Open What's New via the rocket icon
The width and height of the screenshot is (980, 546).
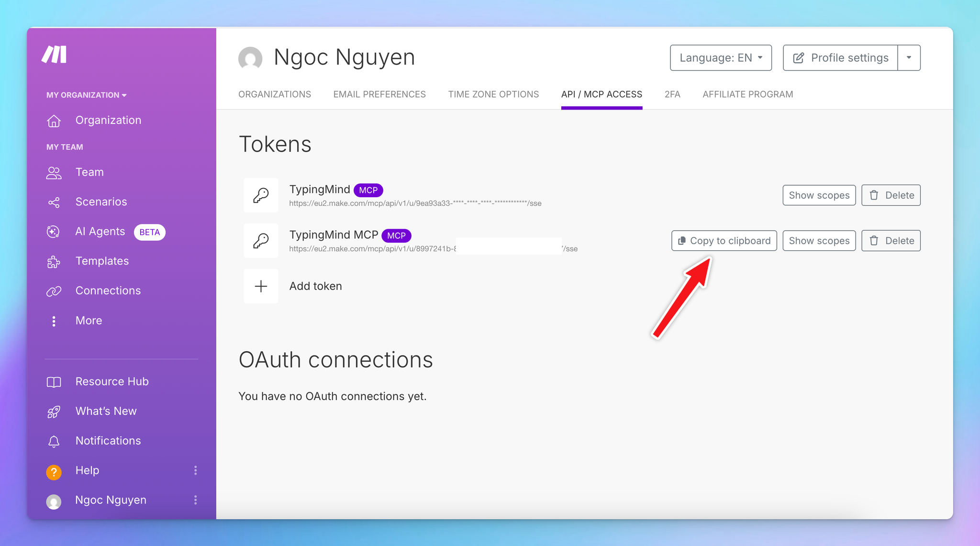(54, 412)
